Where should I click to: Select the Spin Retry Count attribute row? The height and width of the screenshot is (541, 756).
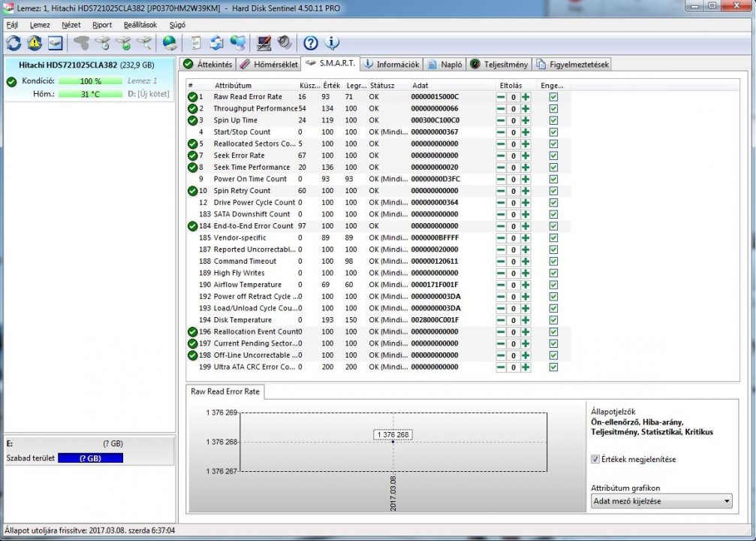pyautogui.click(x=378, y=191)
